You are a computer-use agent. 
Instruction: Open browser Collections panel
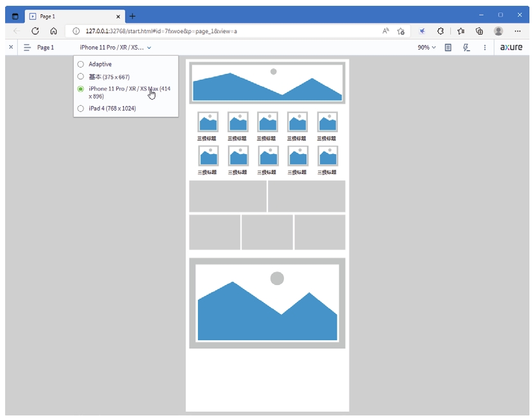click(479, 31)
